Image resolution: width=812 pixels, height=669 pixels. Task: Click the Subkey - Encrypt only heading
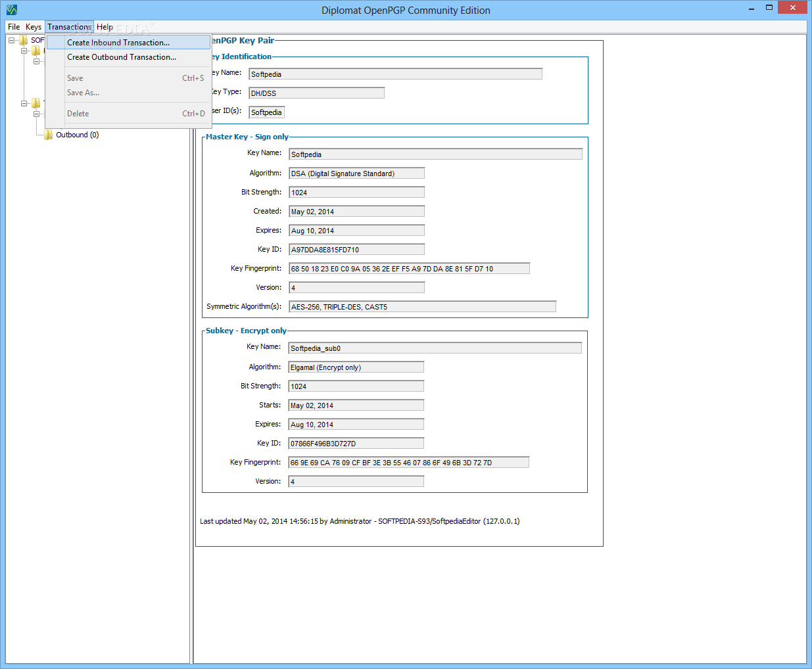246,331
